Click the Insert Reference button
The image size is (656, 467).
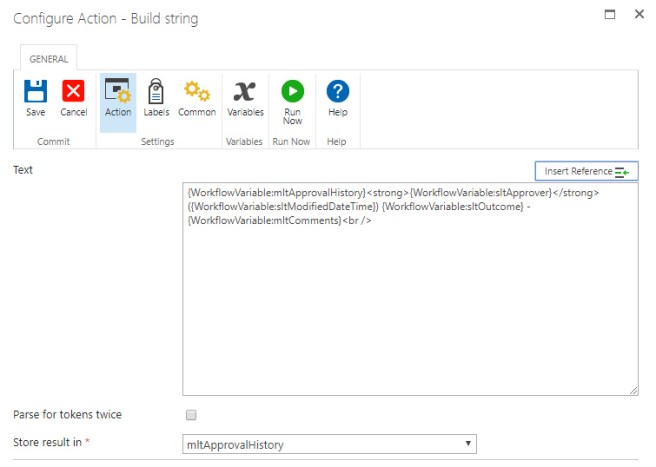tap(587, 171)
